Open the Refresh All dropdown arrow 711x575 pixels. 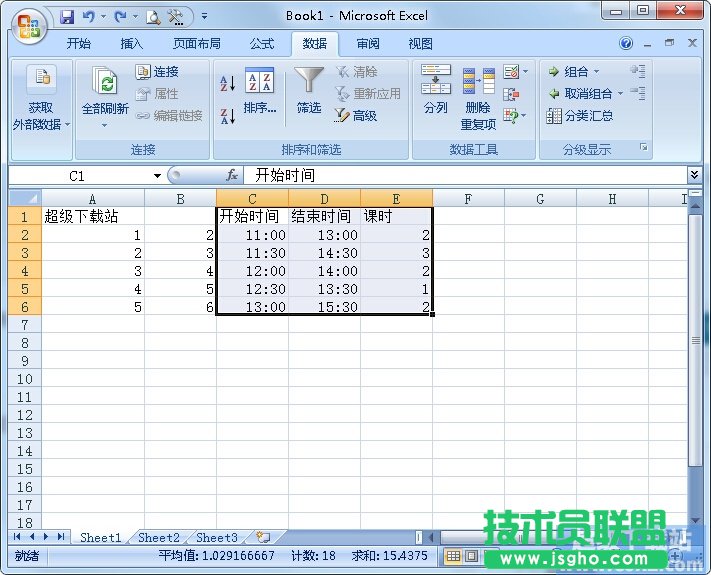pyautogui.click(x=104, y=125)
